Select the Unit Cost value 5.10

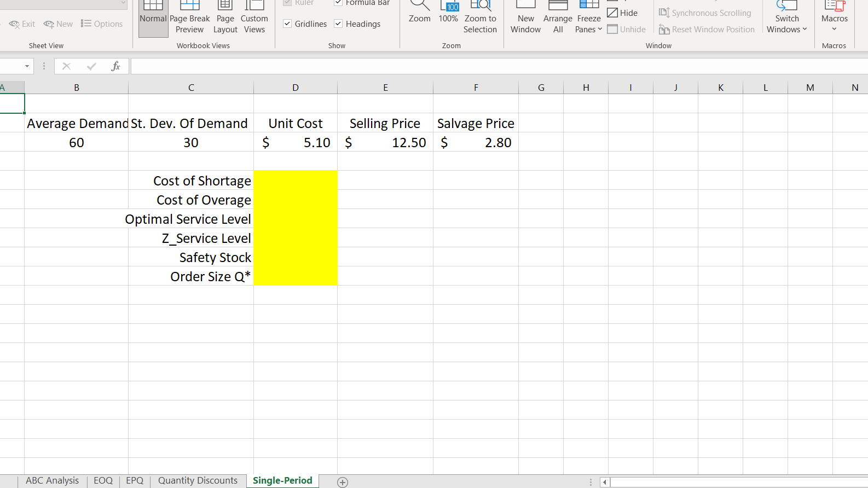click(296, 142)
